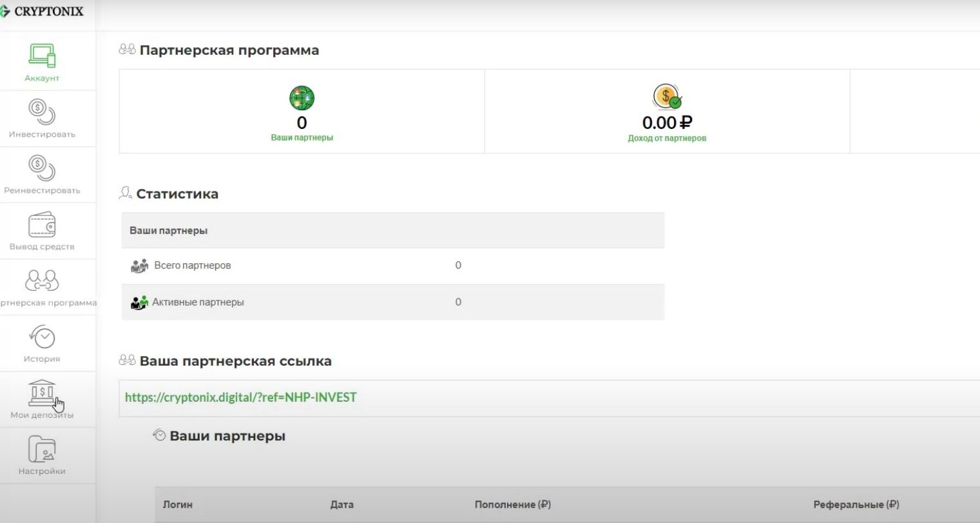Click the icon beside Статистика heading
Viewport: 980px width, 523px height.
pos(126,193)
